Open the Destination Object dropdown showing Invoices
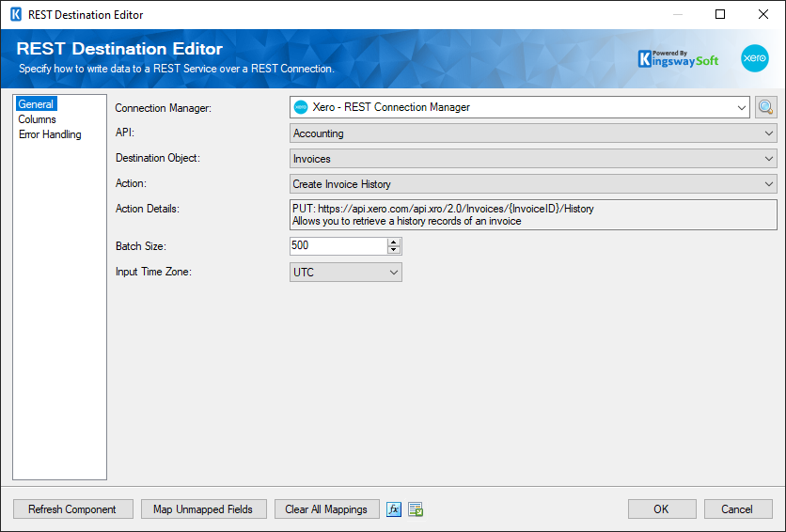Viewport: 786px width, 532px height. click(533, 159)
